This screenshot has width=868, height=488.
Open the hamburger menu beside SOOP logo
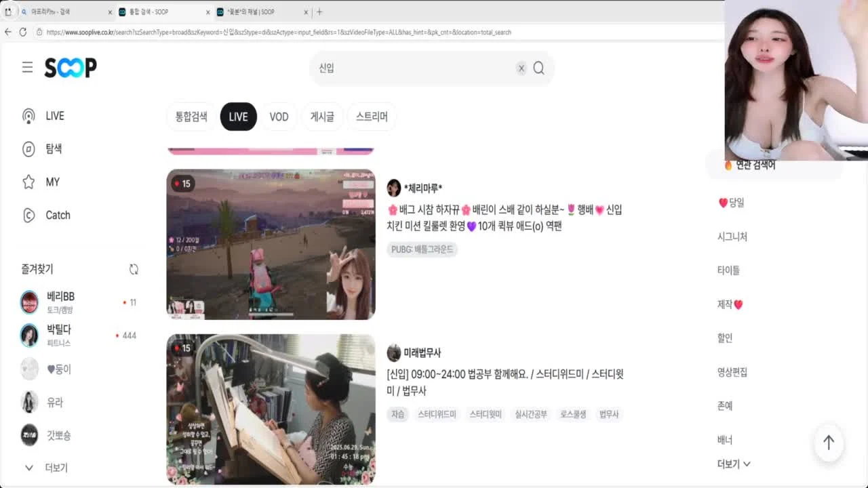[x=27, y=67]
